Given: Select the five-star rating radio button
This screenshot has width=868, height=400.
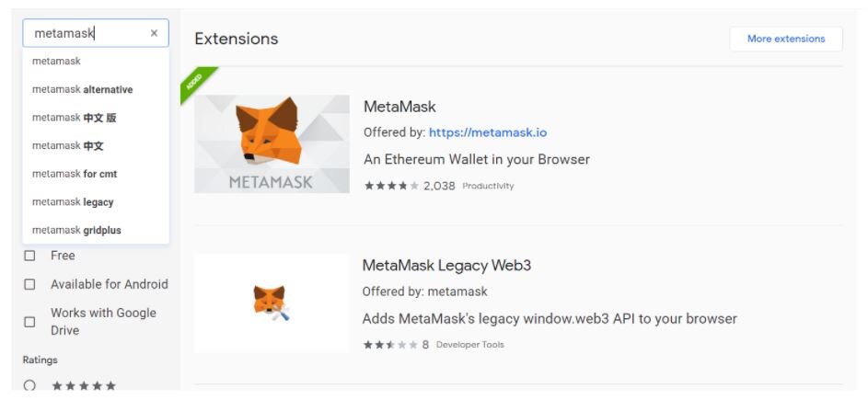Looking at the screenshot, I should [29, 385].
